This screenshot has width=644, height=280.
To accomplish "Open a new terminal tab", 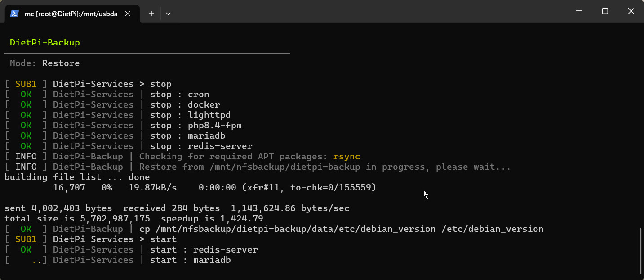I will (151, 14).
